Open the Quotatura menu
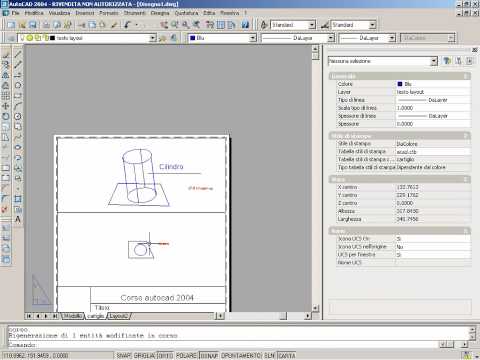 point(186,13)
